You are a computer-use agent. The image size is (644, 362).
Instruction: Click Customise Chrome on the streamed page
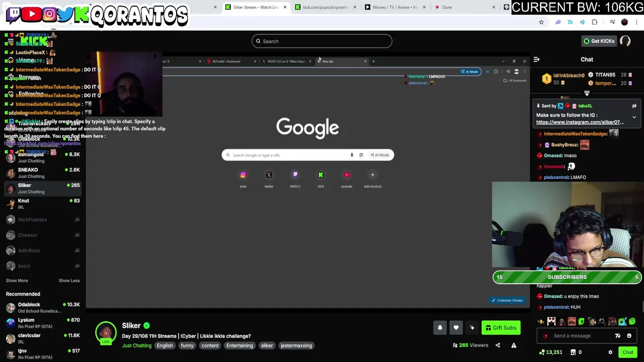(508, 301)
